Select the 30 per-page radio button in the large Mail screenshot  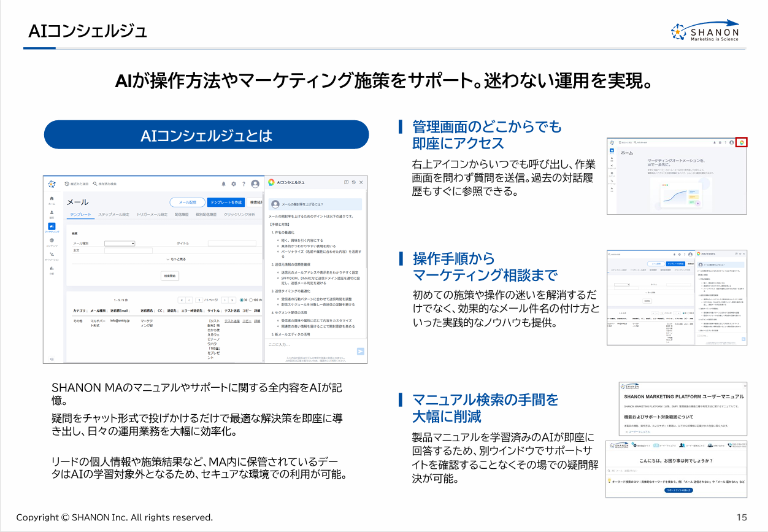[x=242, y=300]
